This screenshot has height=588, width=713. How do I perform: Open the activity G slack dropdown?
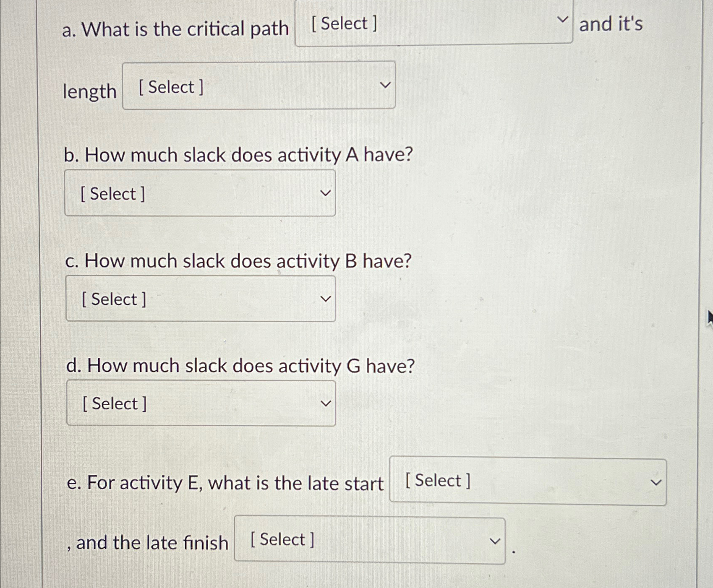(x=200, y=403)
